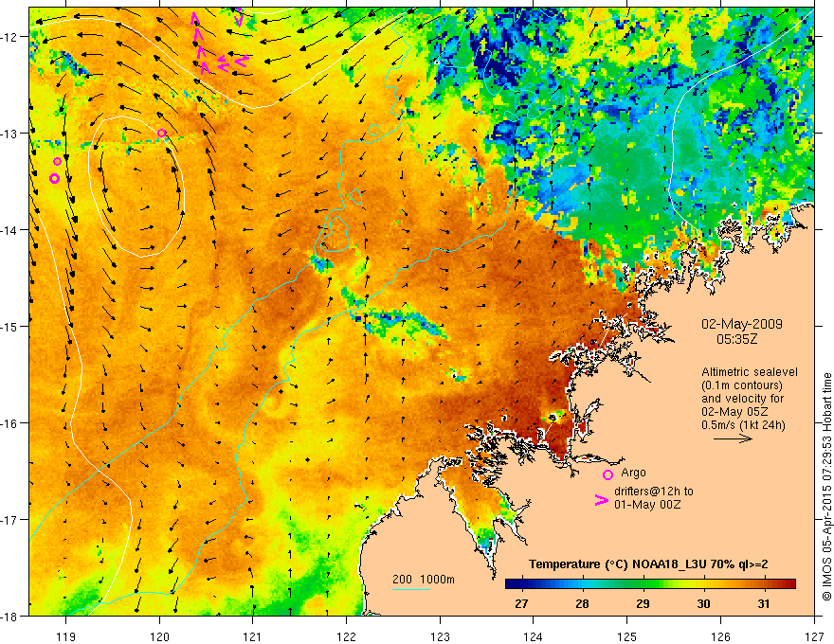Image resolution: width=834 pixels, height=644 pixels.
Task: Click the green color bar near 29
Action: point(644,584)
